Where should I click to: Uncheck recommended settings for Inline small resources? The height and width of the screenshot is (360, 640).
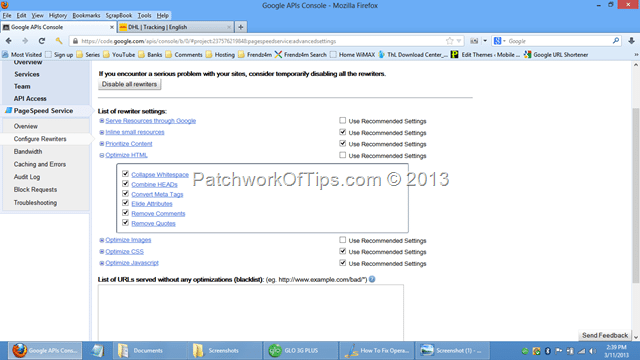click(x=342, y=132)
